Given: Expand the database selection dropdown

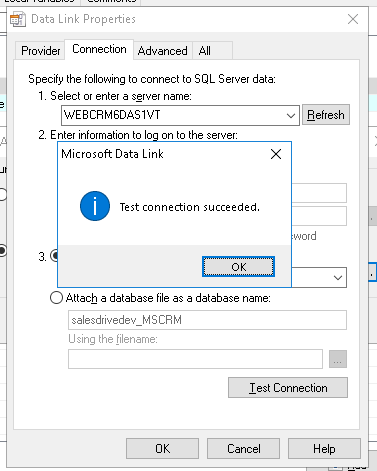Looking at the screenshot, I should click(x=338, y=277).
